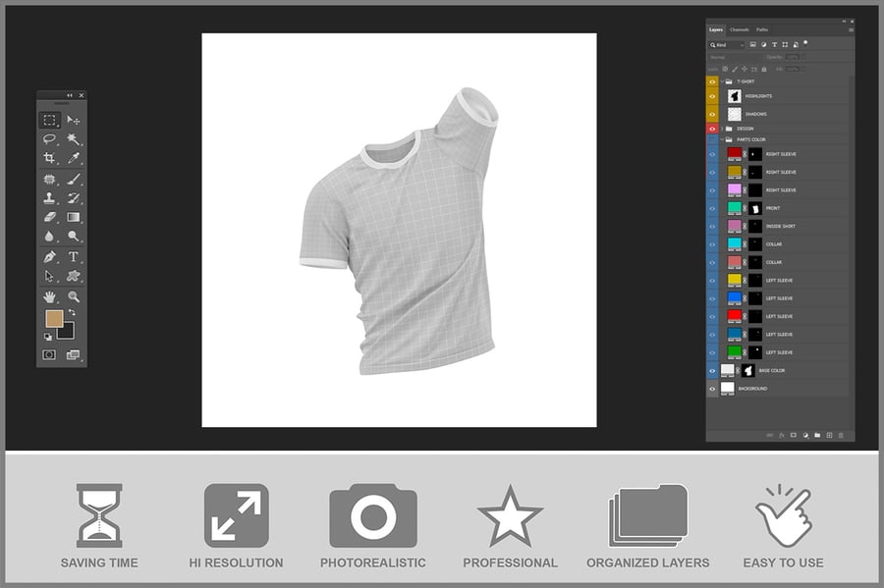Hide the BACKGROUND layer
The image size is (884, 588).
point(713,389)
